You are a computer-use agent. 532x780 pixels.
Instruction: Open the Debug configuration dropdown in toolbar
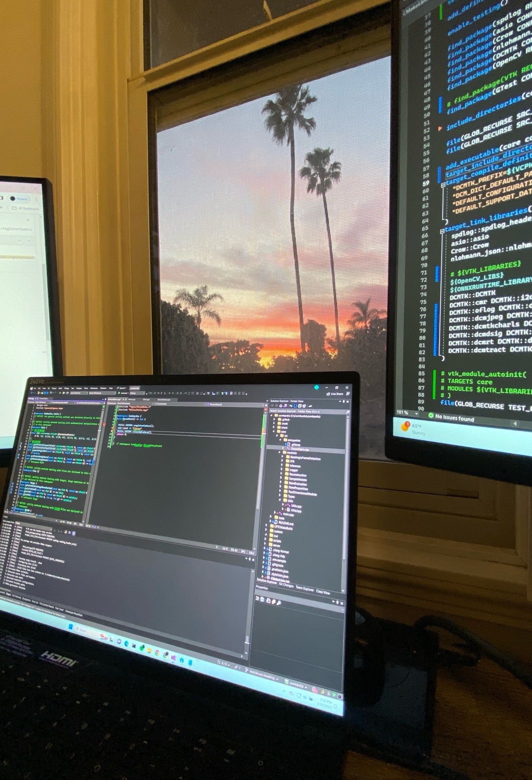pyautogui.click(x=137, y=393)
